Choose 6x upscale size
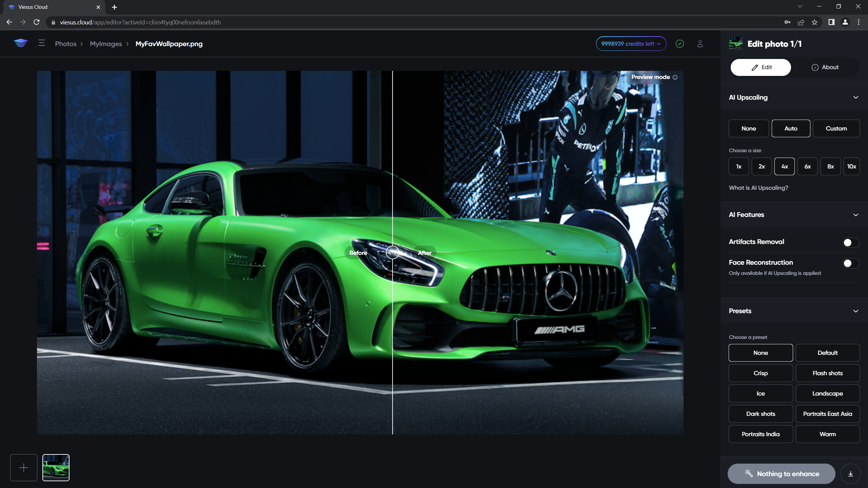 pyautogui.click(x=808, y=166)
